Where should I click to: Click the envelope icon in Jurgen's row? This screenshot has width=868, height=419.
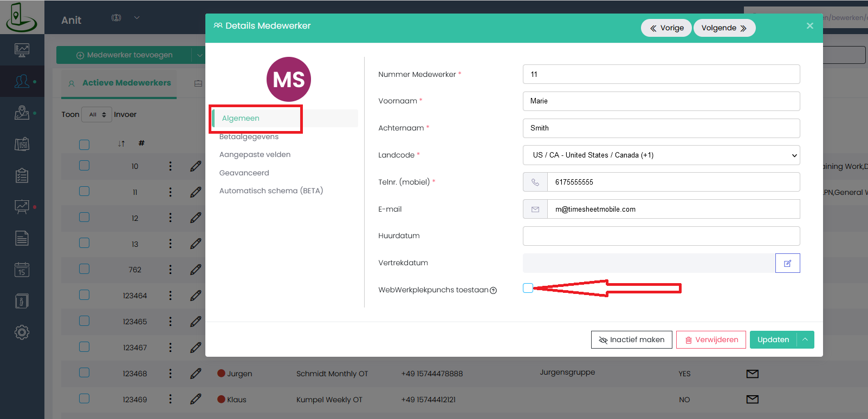point(752,374)
